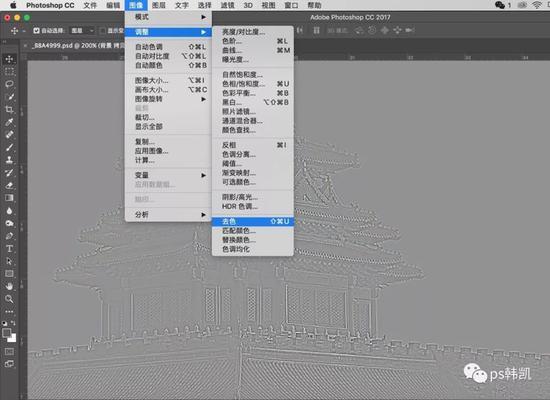Viewport: 550px width, 400px height.
Task: Toggle the checkbox beside 显示变换控件
Action: 102,31
